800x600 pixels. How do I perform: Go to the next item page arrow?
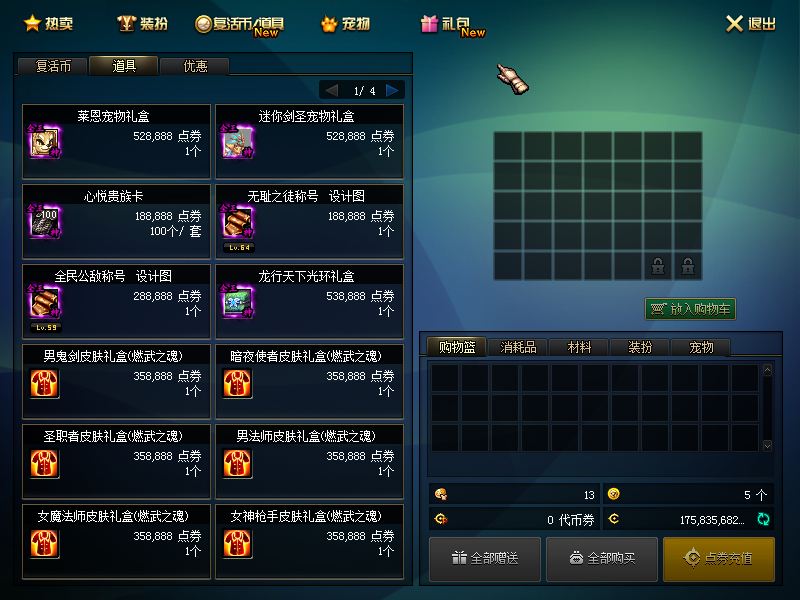pos(392,90)
